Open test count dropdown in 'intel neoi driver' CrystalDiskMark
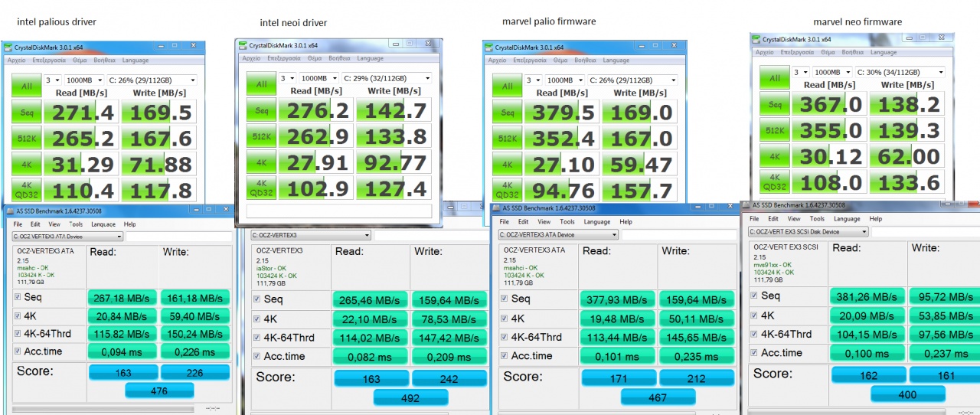Screen dimensions: 980x415 pyautogui.click(x=287, y=78)
